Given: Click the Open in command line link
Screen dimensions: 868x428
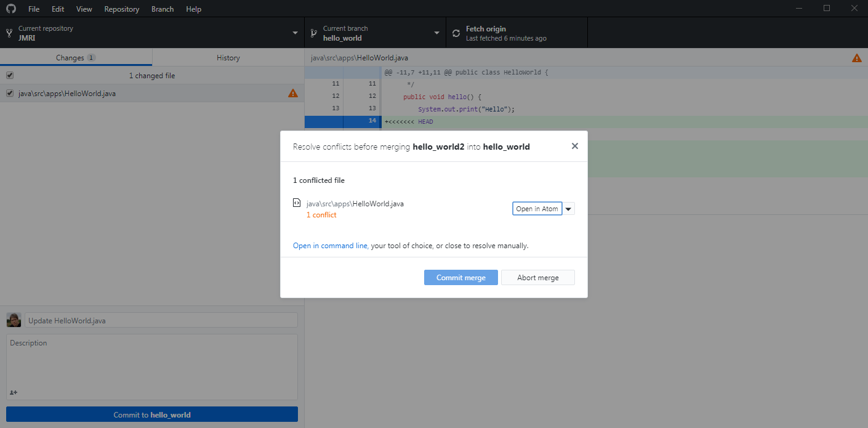Looking at the screenshot, I should tap(330, 246).
